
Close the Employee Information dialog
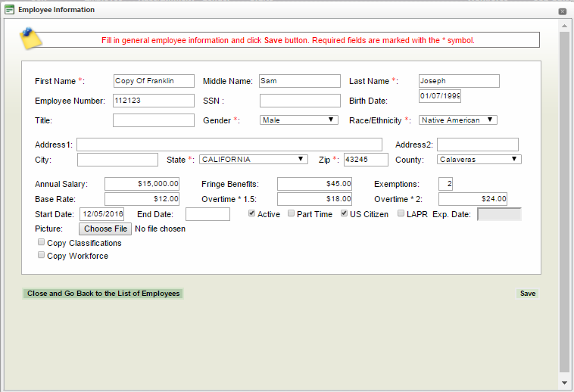pos(563,11)
